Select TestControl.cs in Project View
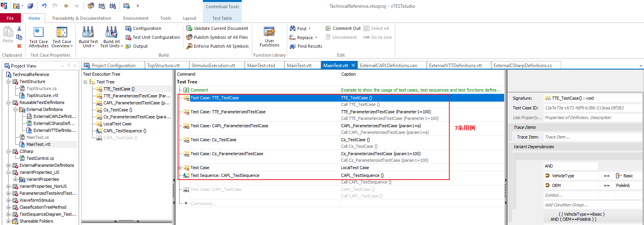 click(40, 158)
